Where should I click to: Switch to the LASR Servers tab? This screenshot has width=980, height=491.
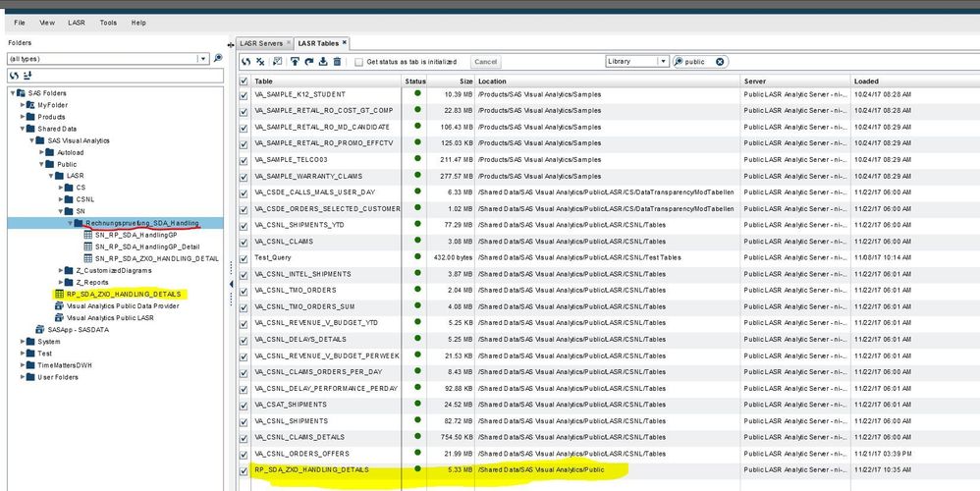pos(262,44)
